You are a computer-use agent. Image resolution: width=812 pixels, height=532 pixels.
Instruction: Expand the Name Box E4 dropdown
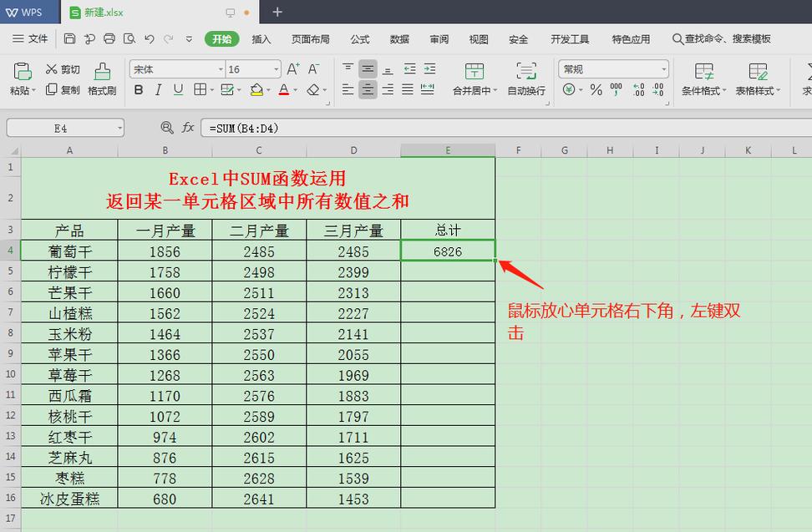pyautogui.click(x=119, y=128)
